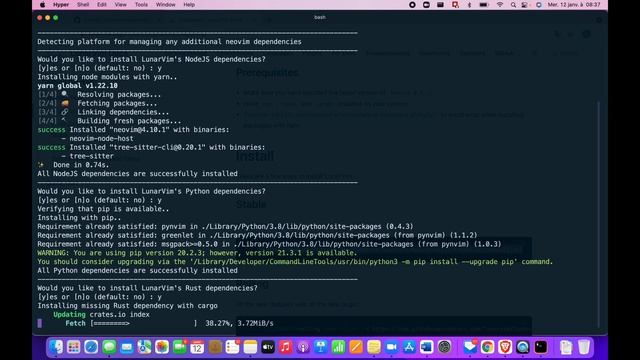Open the App Store in Dock

(x=409, y=347)
